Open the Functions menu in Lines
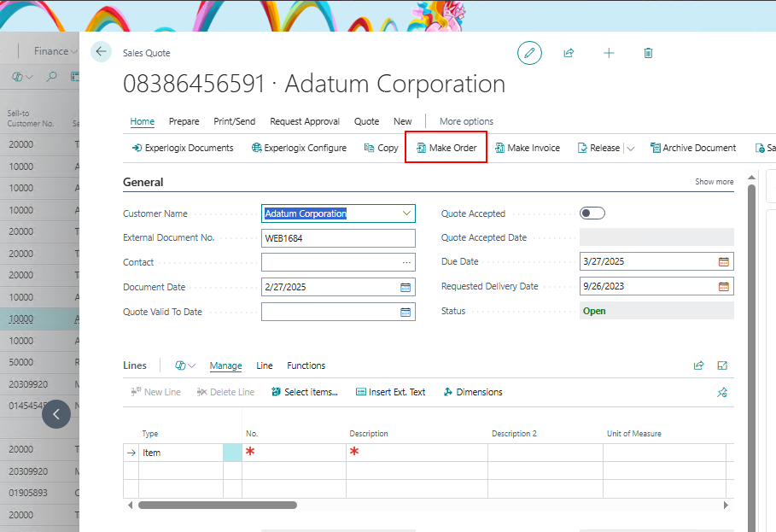 click(306, 365)
